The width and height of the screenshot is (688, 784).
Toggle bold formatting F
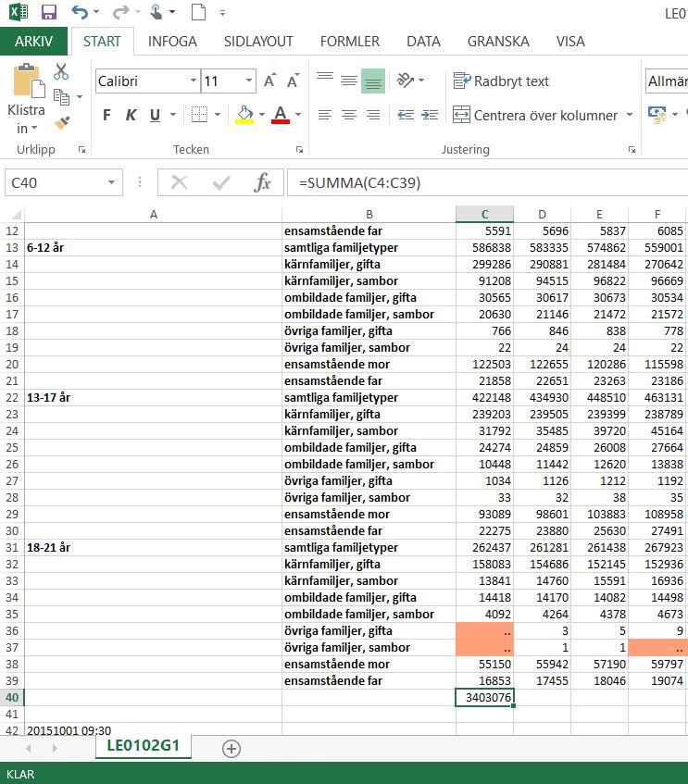click(x=106, y=115)
